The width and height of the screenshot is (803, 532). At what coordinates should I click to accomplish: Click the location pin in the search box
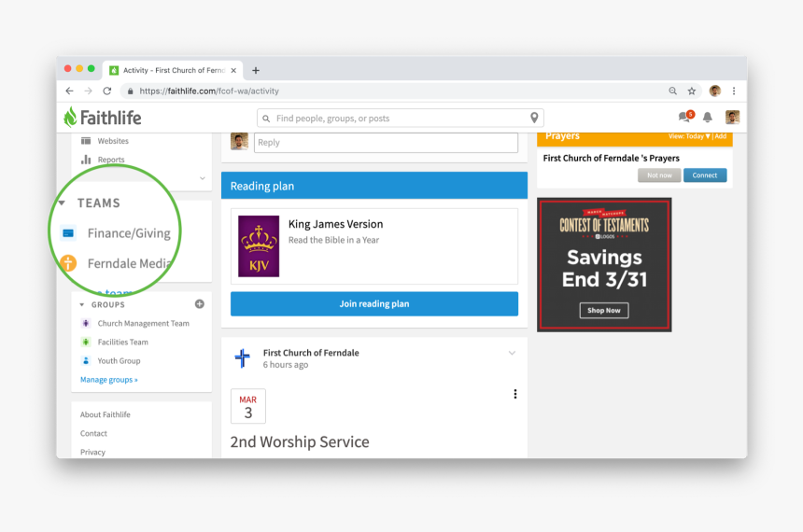pyautogui.click(x=534, y=118)
